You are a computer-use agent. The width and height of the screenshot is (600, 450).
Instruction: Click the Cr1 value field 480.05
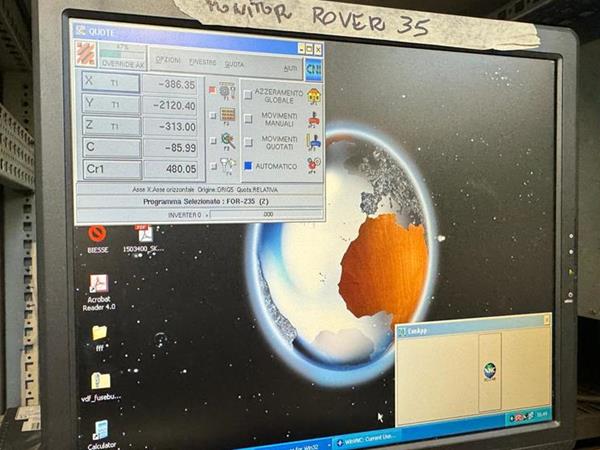[x=171, y=169]
